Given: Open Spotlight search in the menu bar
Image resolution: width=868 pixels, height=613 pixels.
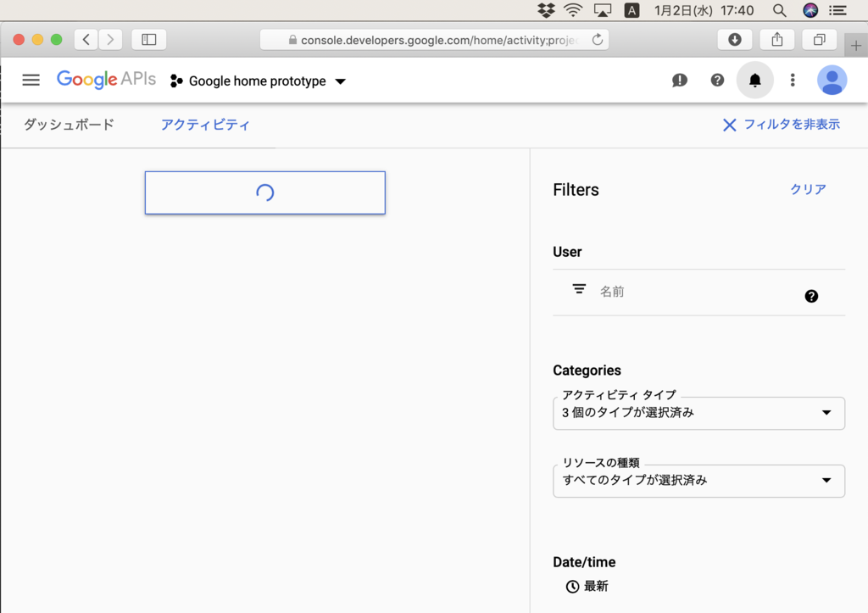Looking at the screenshot, I should pos(778,10).
